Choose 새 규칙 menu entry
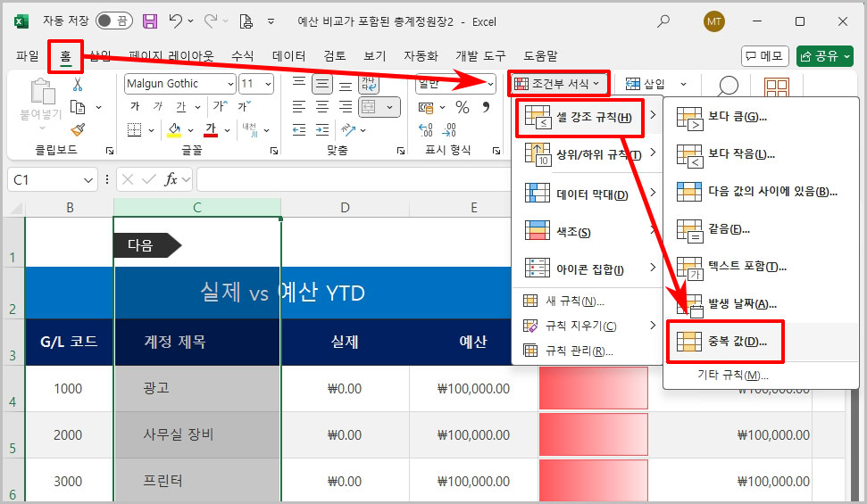 coord(588,302)
